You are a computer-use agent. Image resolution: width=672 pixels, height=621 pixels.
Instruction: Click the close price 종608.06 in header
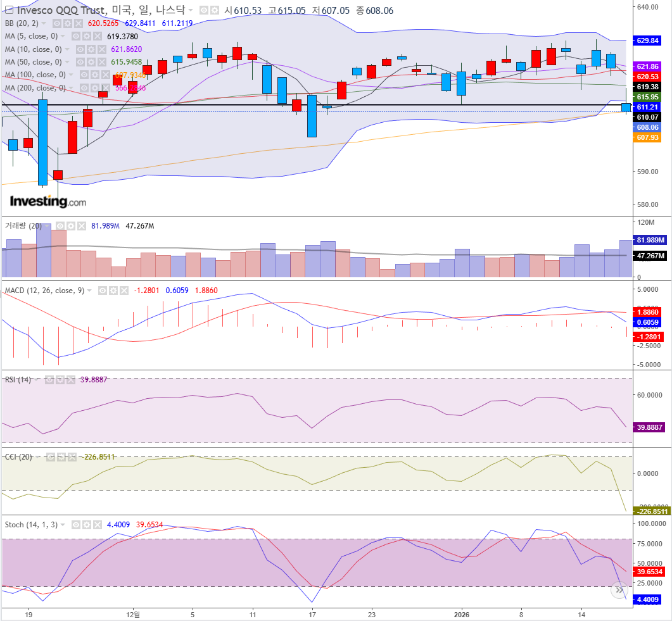pyautogui.click(x=375, y=10)
